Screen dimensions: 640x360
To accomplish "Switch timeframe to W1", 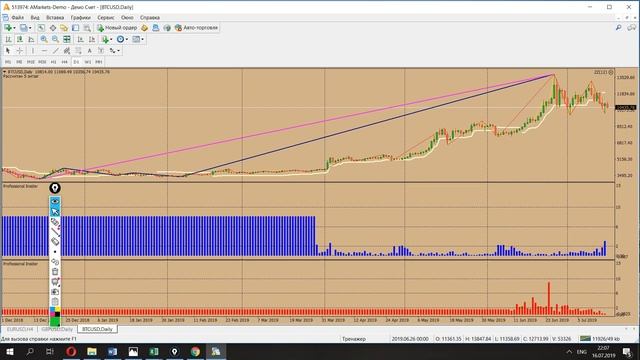I will (x=88, y=62).
